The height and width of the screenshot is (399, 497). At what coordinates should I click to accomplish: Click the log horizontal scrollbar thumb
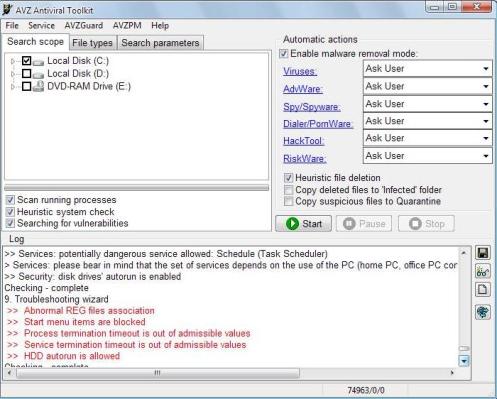(x=158, y=373)
